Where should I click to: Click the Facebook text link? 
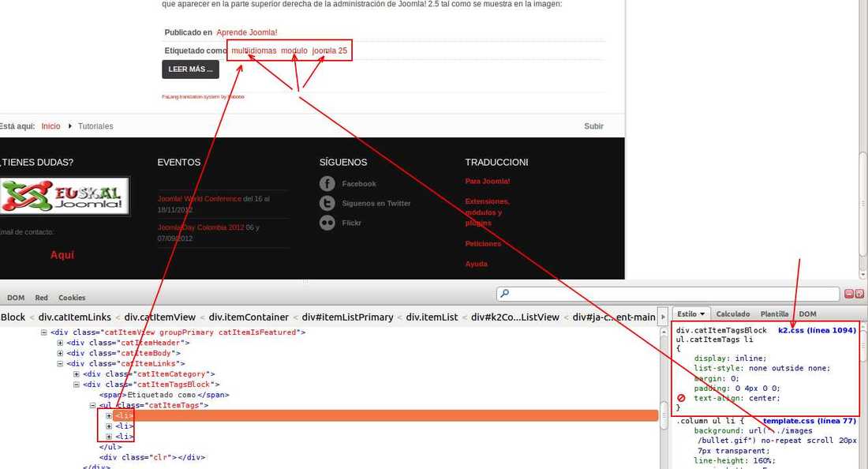359,184
